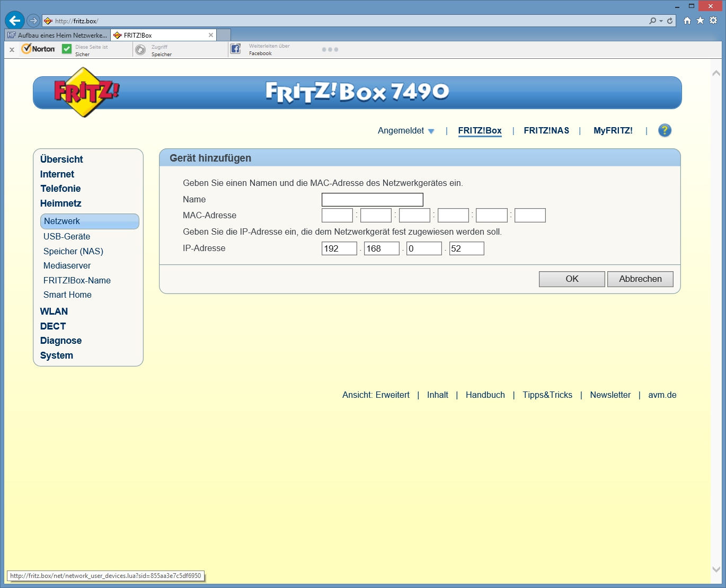Open the Heimnetz sidebar menu
The image size is (726, 588).
tap(61, 203)
